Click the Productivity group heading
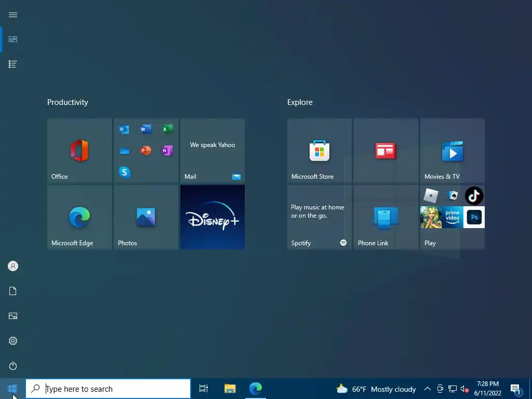Viewport: 532px width, 399px height. [68, 102]
